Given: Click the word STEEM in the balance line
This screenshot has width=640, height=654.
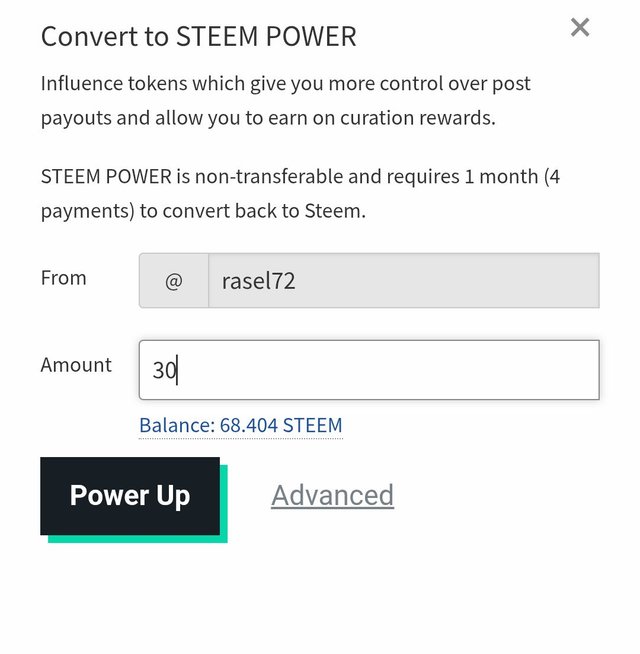Looking at the screenshot, I should pyautogui.click(x=312, y=425).
